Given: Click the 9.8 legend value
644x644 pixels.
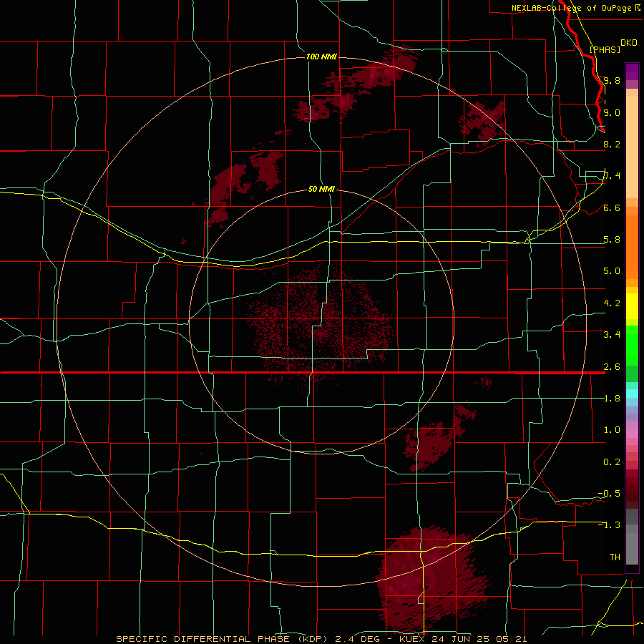Looking at the screenshot, I should tap(612, 80).
